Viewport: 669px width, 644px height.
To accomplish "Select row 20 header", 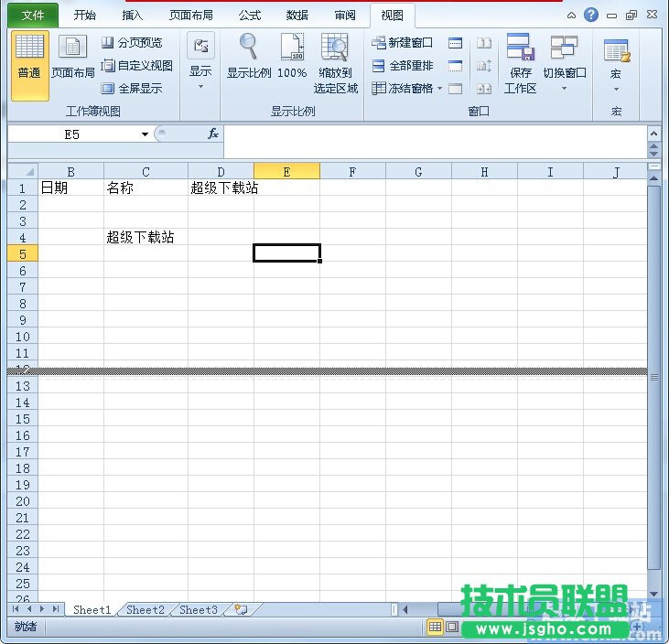I will point(23,501).
